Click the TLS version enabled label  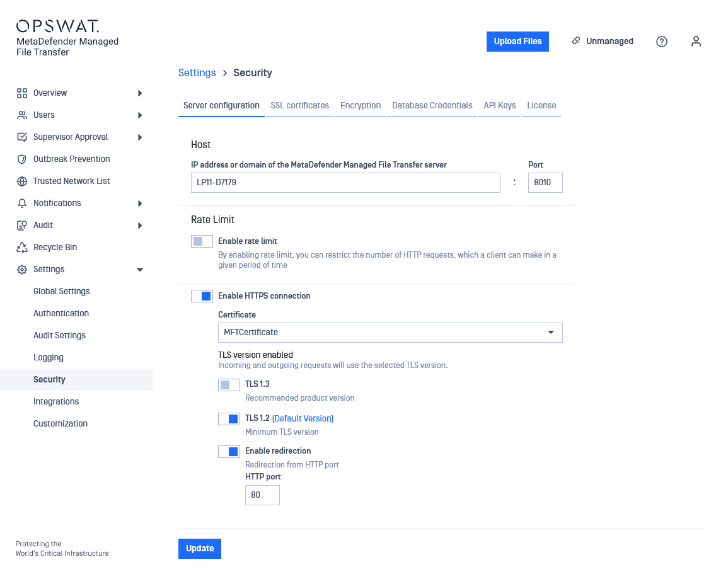pos(255,355)
